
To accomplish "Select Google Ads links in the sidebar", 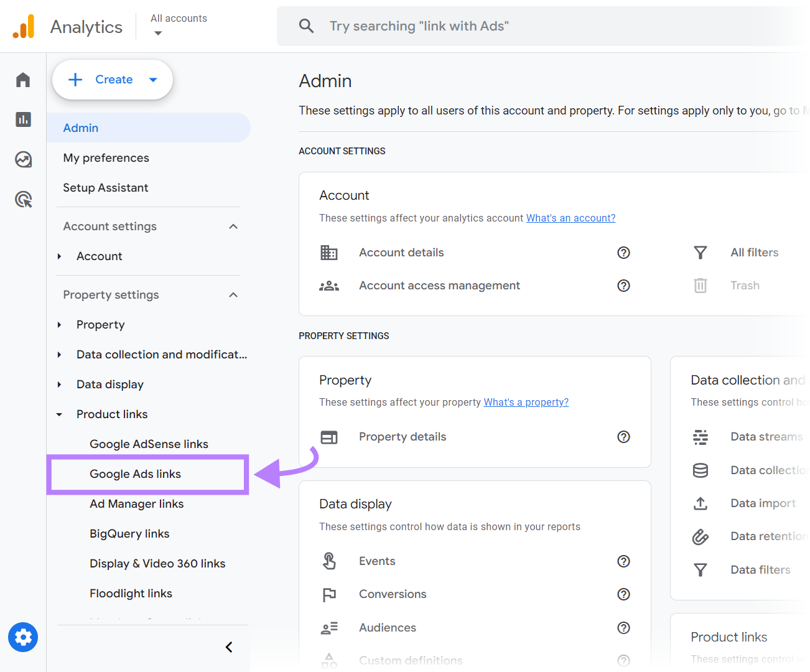I will pos(135,474).
